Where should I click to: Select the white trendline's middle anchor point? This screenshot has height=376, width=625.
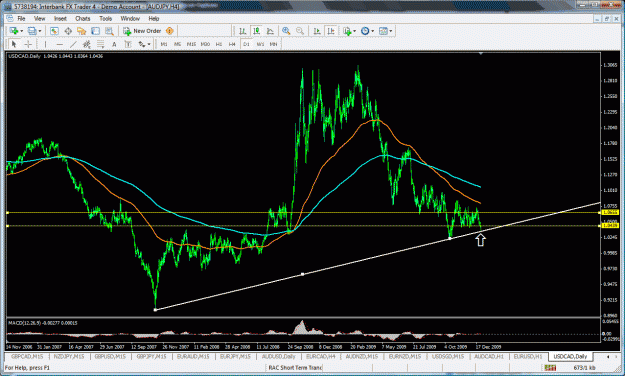(x=303, y=274)
